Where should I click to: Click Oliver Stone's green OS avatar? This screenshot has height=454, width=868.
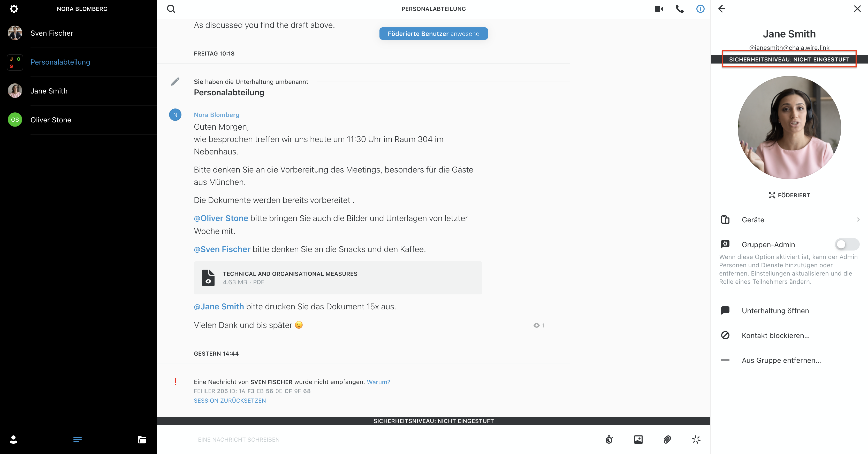15,120
